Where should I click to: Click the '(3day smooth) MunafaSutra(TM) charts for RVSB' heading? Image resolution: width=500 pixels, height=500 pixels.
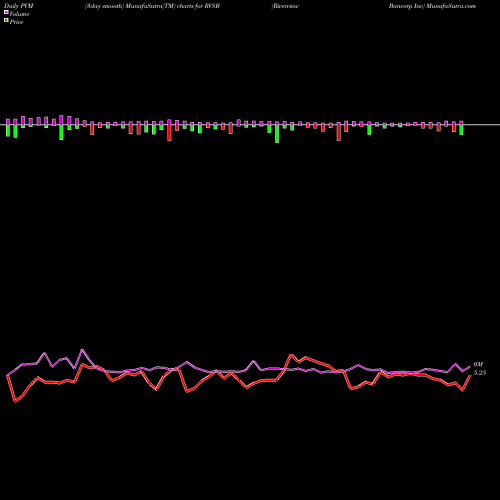(152, 6)
